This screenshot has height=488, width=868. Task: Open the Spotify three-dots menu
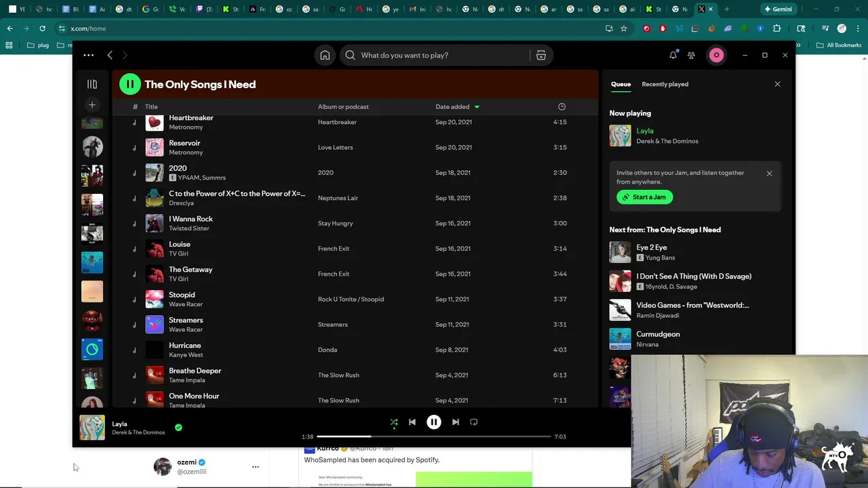(x=88, y=55)
